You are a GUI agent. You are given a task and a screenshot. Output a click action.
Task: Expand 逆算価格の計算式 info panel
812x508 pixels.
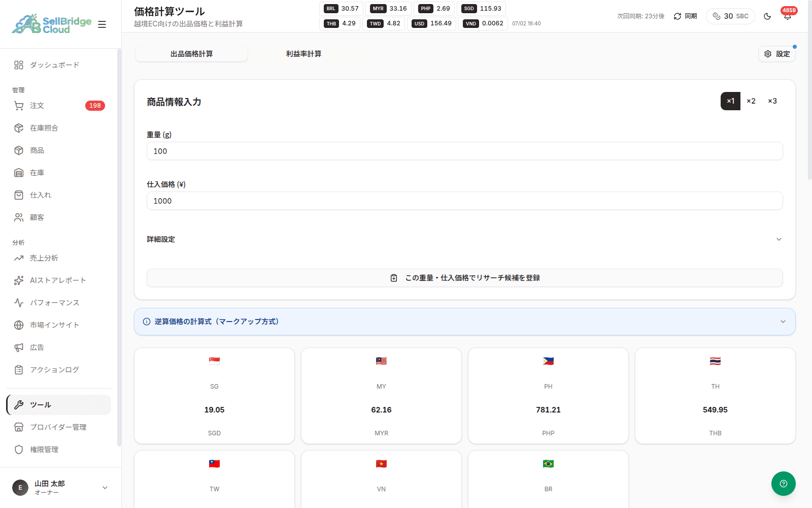coord(465,322)
